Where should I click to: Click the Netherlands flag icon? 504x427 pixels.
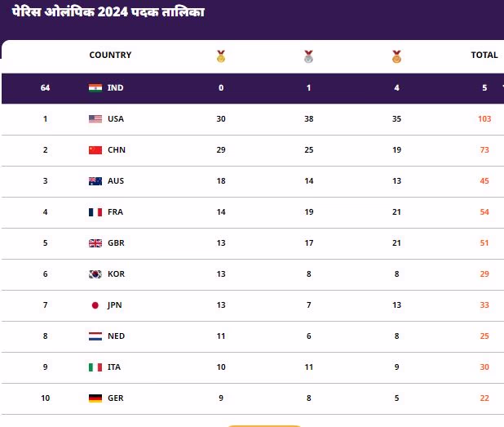(x=95, y=336)
